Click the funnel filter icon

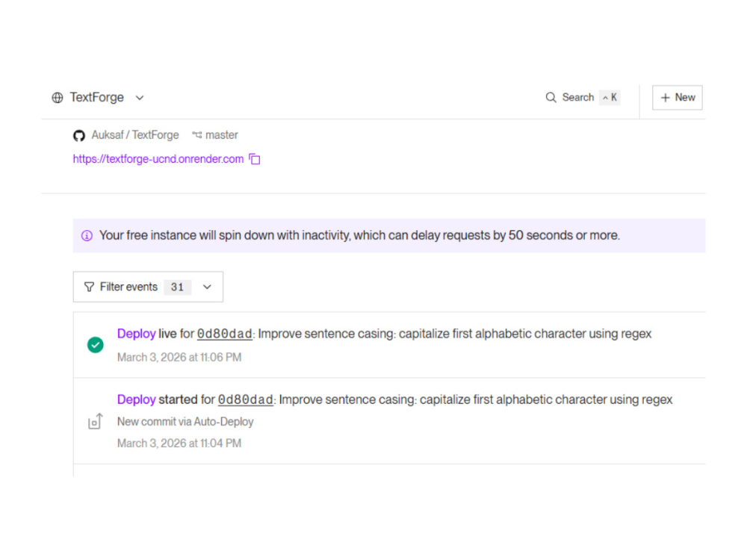point(89,287)
